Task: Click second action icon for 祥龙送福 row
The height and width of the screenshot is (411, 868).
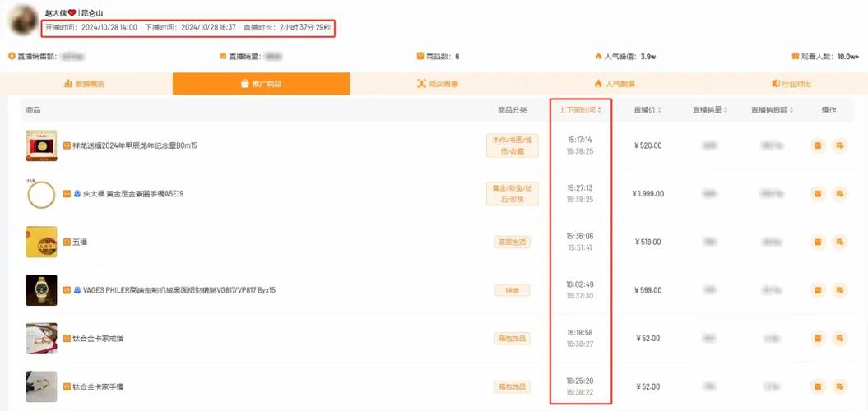Action: click(x=840, y=145)
